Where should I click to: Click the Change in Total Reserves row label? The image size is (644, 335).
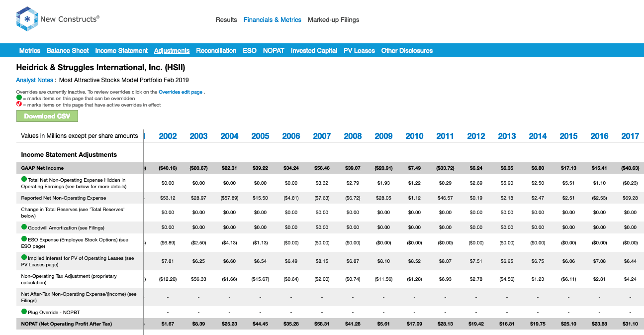pos(73,213)
